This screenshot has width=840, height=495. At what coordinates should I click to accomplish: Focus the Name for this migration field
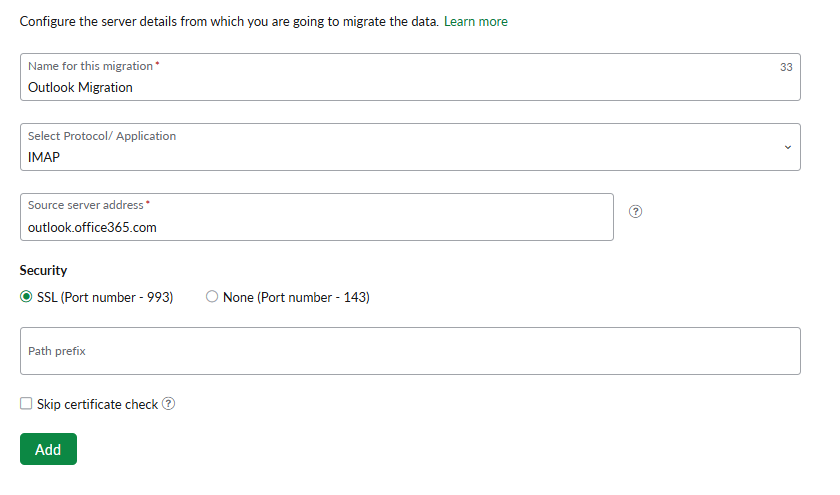point(410,77)
